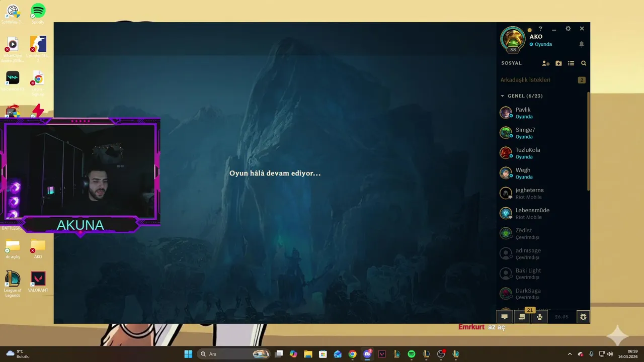Image resolution: width=644 pixels, height=362 pixels.
Task: Open the notifications bell icon
Action: [x=582, y=44]
